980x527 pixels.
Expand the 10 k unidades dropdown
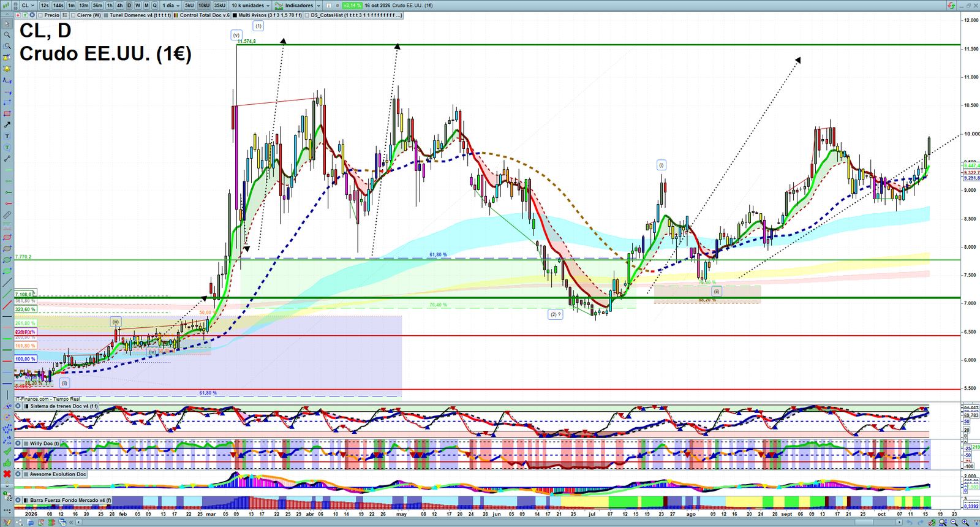coord(250,6)
